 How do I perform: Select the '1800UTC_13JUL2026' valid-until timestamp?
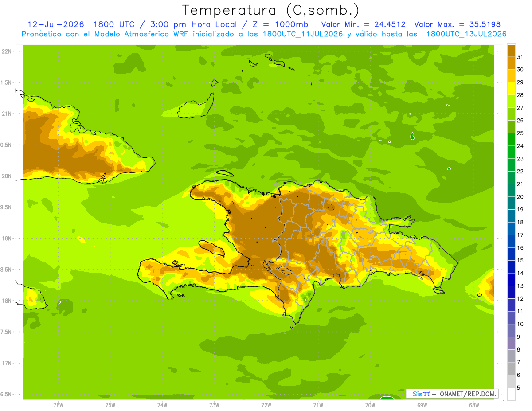[x=466, y=34]
